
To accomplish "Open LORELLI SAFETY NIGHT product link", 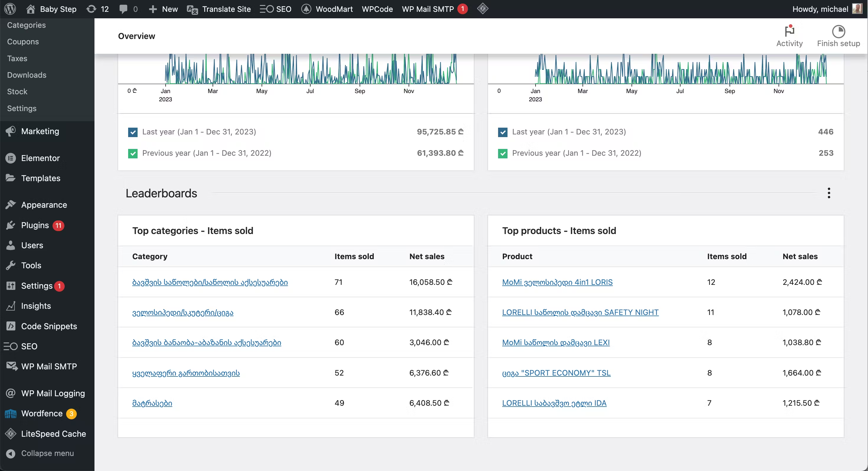I will pos(580,312).
